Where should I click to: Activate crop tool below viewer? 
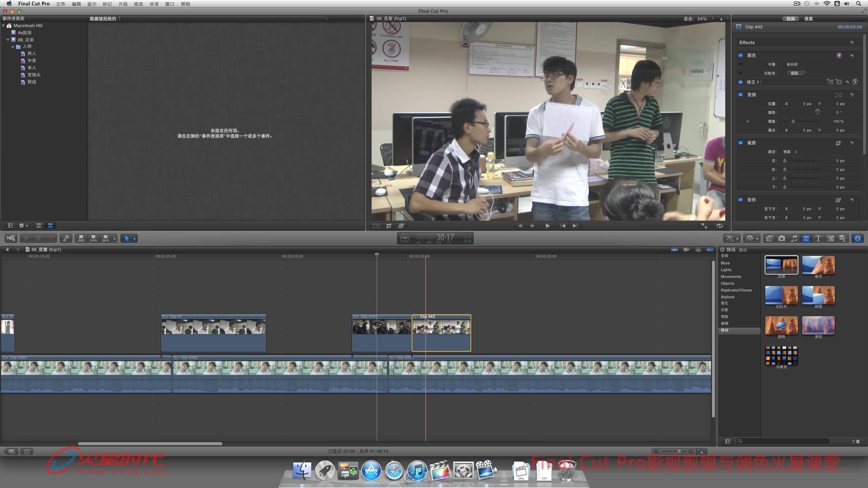[x=389, y=226]
